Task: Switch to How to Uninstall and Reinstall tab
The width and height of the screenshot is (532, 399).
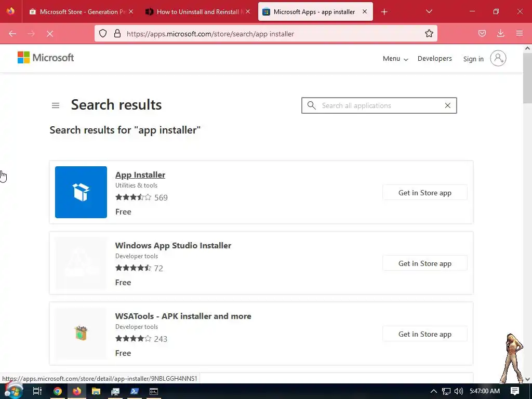Action: click(198, 11)
